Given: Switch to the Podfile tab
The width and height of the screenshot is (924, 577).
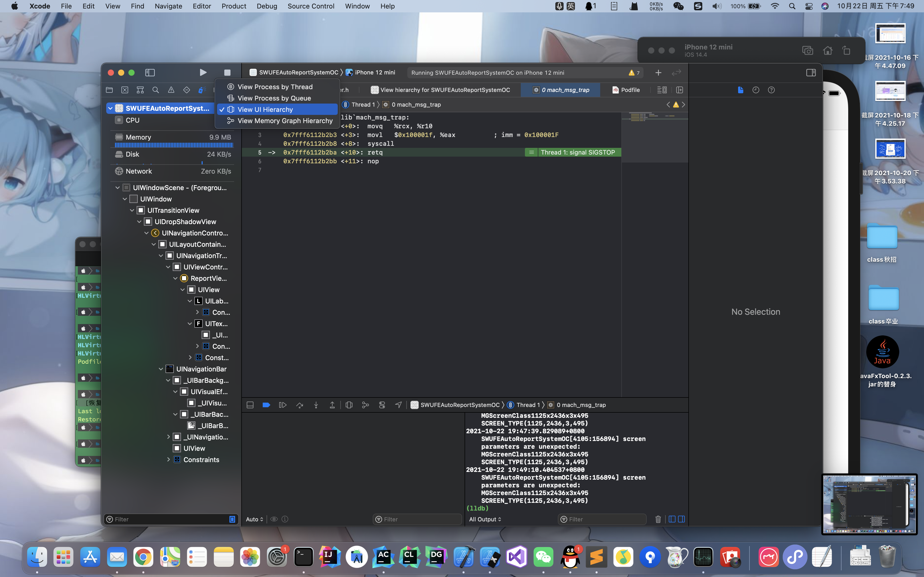Looking at the screenshot, I should [626, 90].
